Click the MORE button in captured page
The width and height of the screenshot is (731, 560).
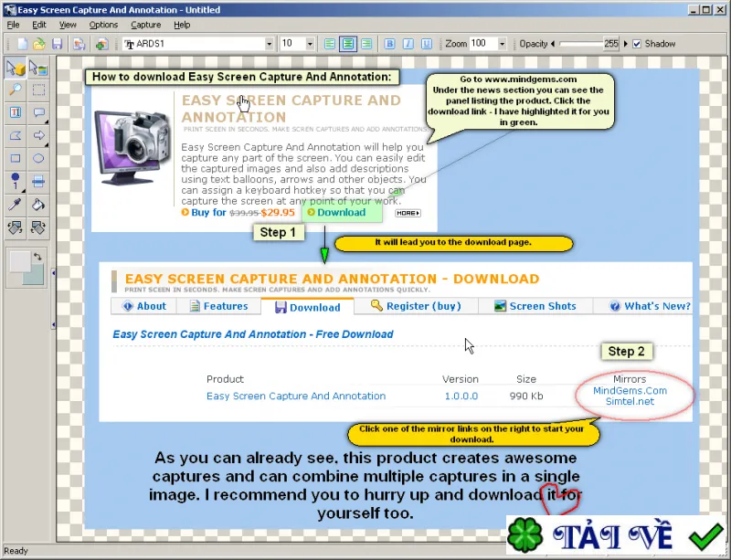click(x=408, y=213)
